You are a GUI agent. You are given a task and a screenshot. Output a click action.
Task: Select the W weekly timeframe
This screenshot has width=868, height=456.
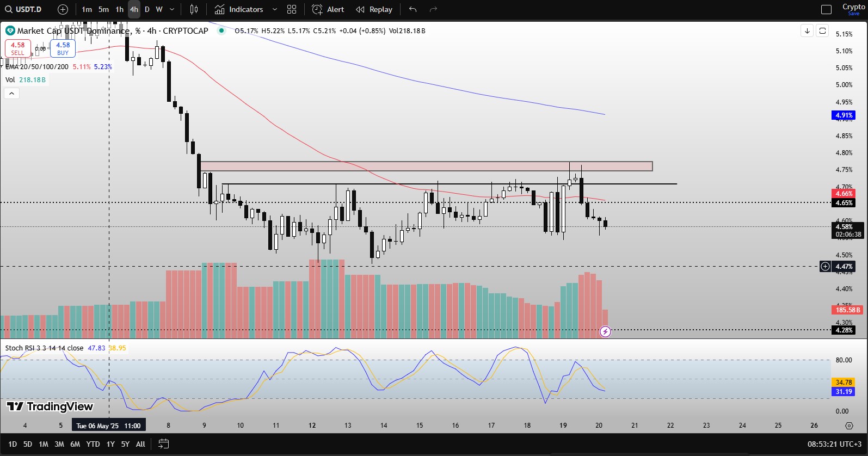pyautogui.click(x=159, y=9)
